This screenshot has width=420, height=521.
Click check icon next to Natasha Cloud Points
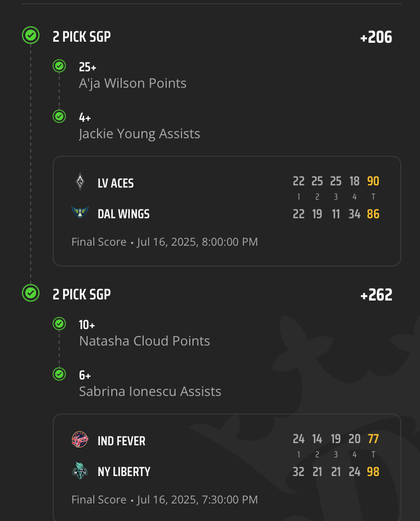(59, 324)
